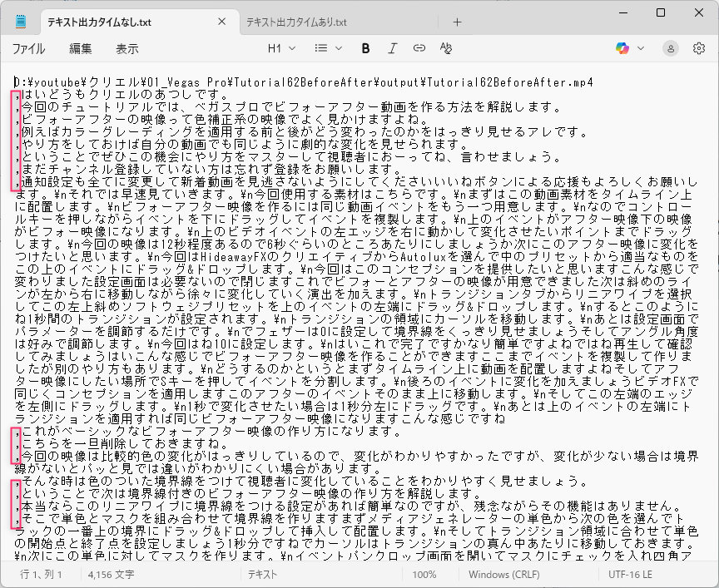Open Notepad settings gear
719x588 pixels.
(x=699, y=48)
